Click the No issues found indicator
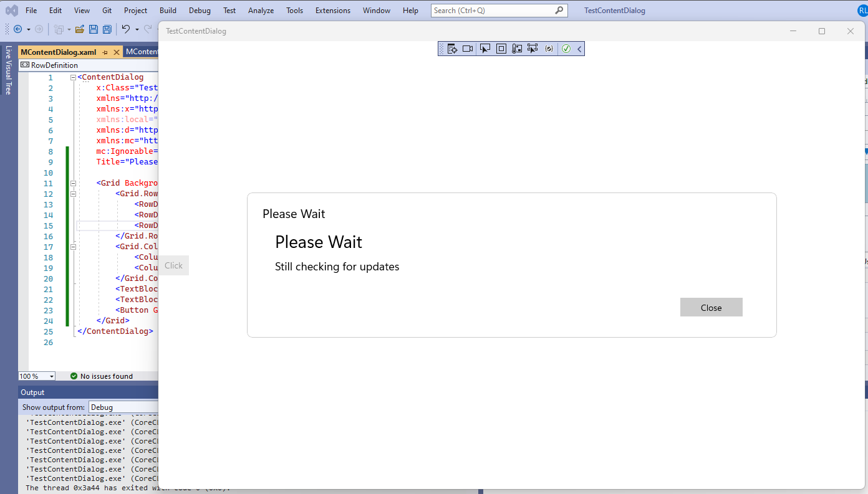The width and height of the screenshot is (868, 494). tap(102, 376)
